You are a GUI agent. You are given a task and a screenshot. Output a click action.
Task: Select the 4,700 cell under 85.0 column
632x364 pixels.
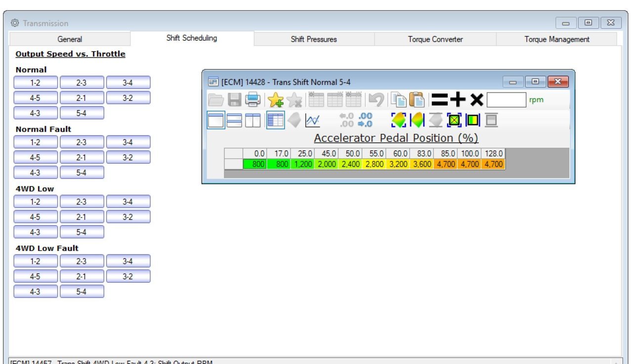pos(446,164)
